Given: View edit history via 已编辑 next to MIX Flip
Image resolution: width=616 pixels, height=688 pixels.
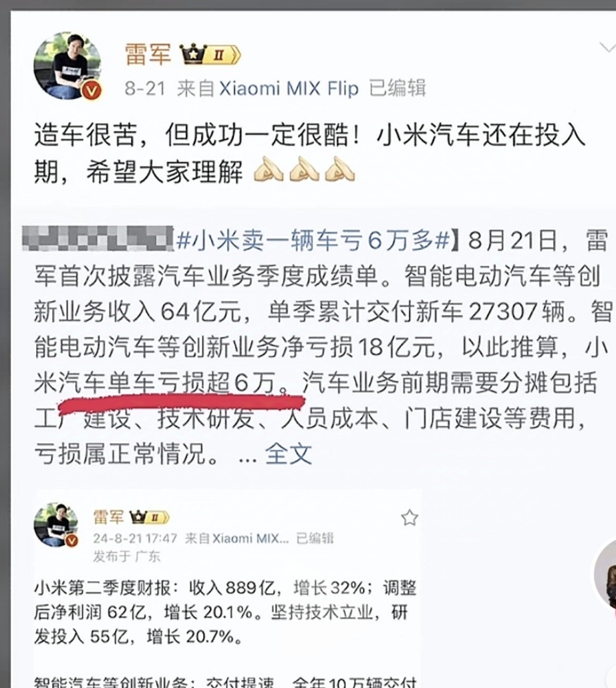Looking at the screenshot, I should tap(398, 88).
